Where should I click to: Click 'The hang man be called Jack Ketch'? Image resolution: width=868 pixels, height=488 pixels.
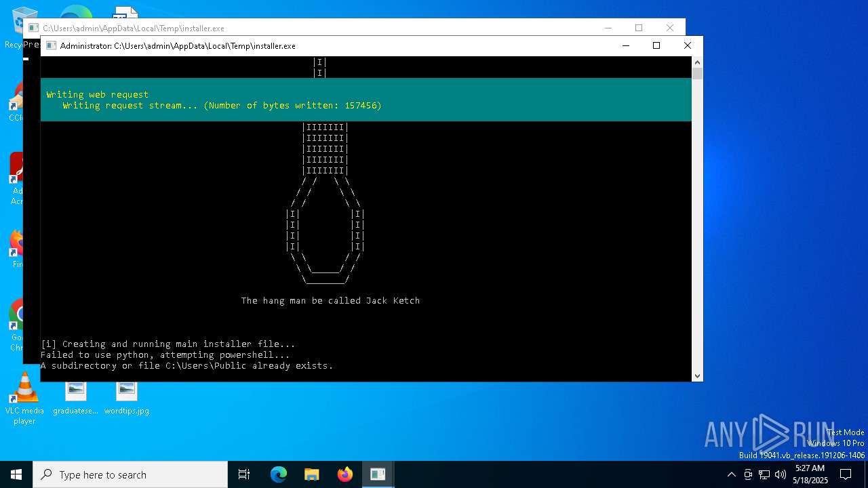(x=330, y=300)
